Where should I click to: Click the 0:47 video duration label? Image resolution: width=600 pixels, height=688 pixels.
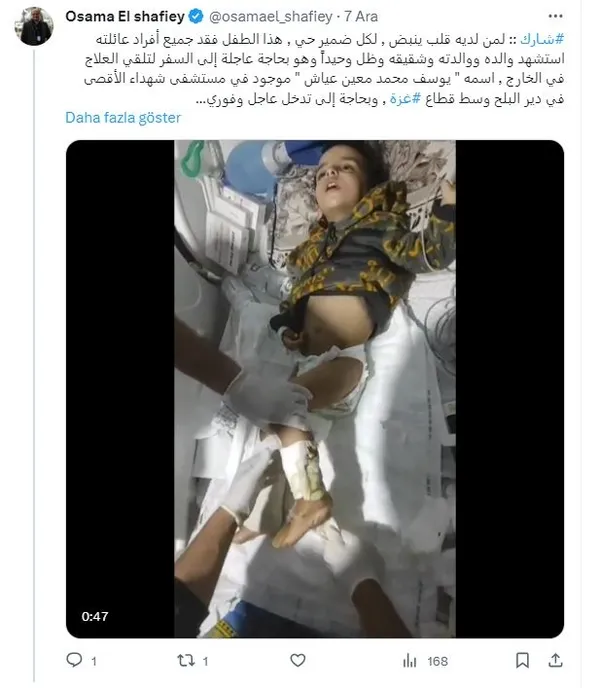[95, 616]
